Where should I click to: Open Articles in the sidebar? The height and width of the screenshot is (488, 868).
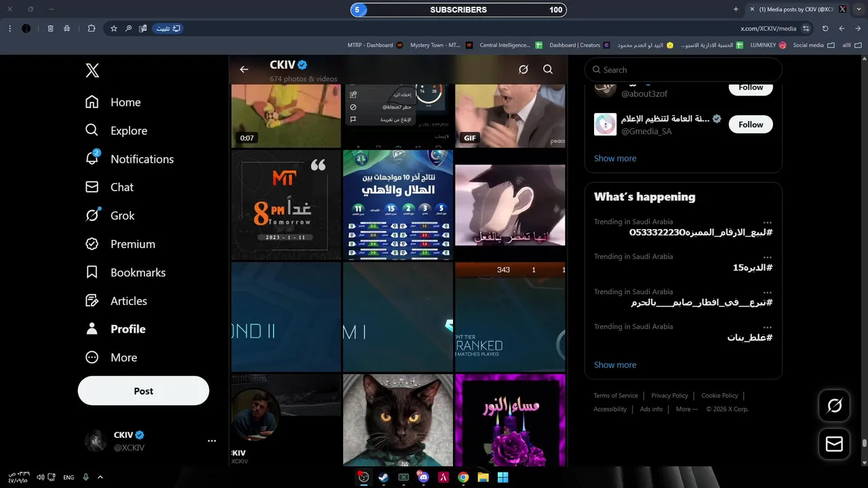tap(116, 301)
